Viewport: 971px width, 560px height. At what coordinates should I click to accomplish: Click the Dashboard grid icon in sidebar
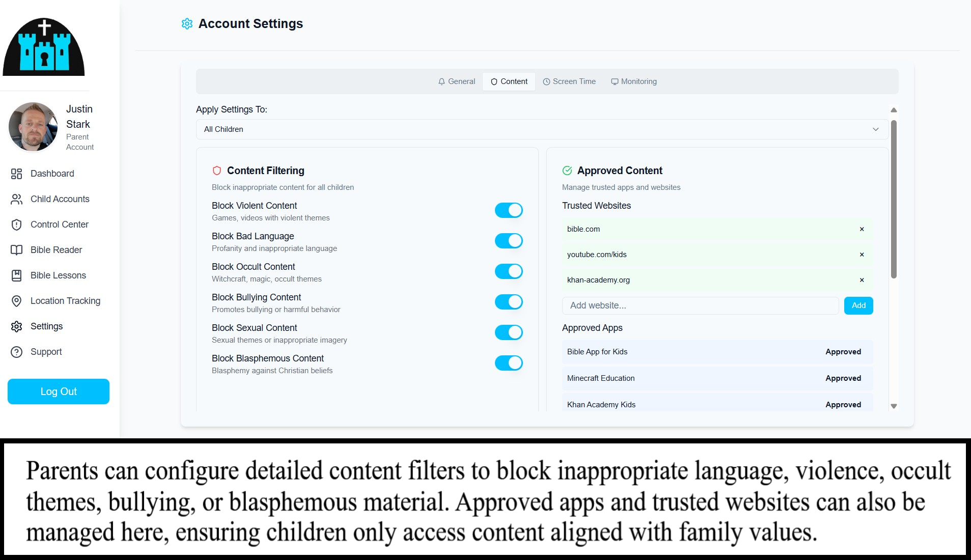16,174
